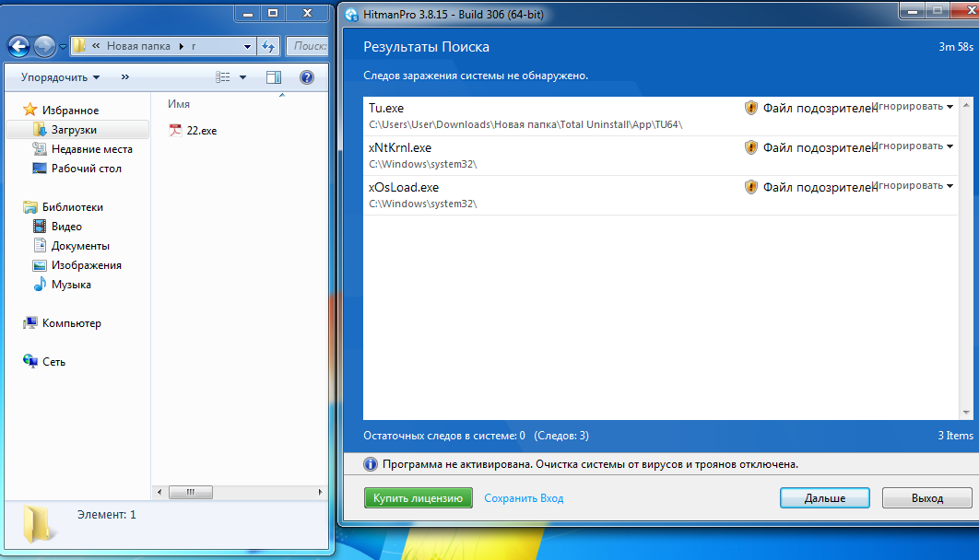Click Файл подозрителен label for xOsLoad.exe
Viewport: 979px width, 560px height.
pyautogui.click(x=819, y=187)
